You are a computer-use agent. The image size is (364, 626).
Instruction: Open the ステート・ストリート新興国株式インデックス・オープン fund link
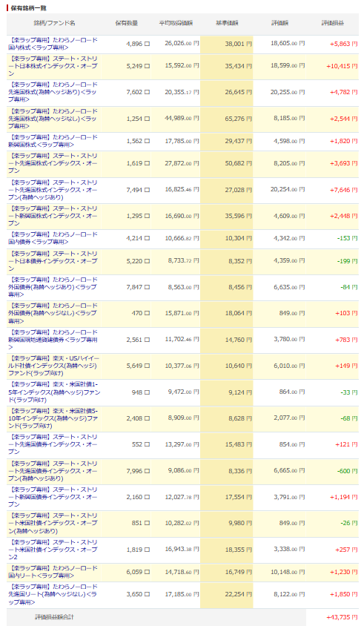click(53, 216)
